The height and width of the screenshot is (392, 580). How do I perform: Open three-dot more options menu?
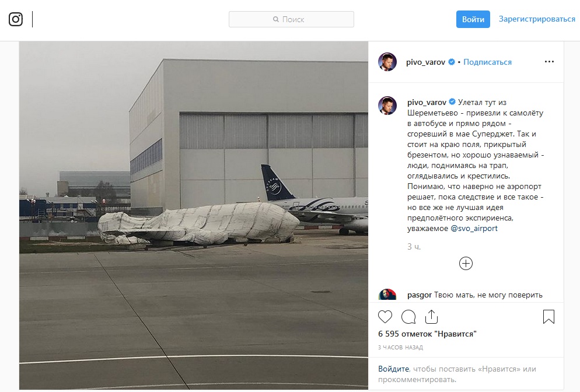click(x=549, y=61)
